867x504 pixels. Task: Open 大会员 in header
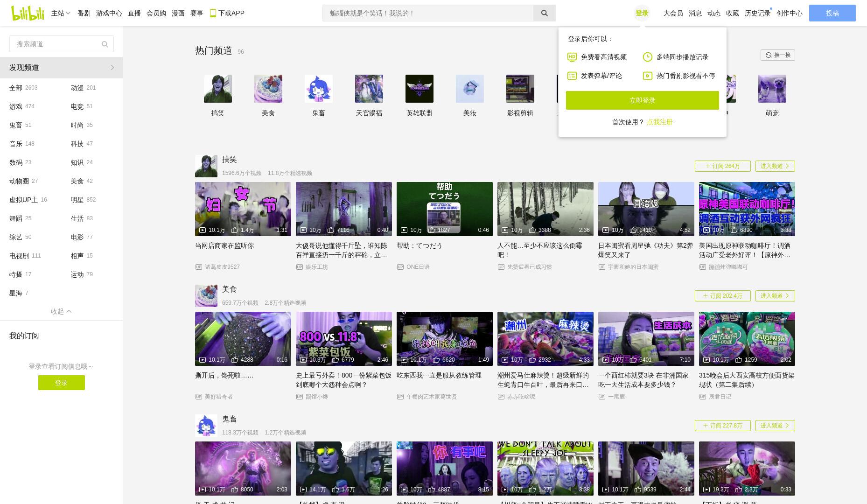pos(673,13)
